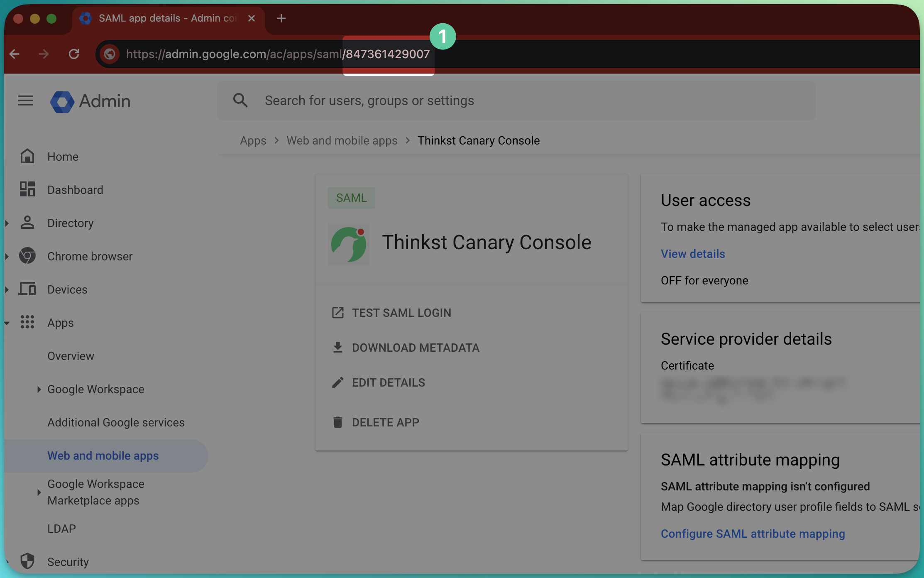Open View details under User access
The image size is (924, 578).
coord(693,254)
